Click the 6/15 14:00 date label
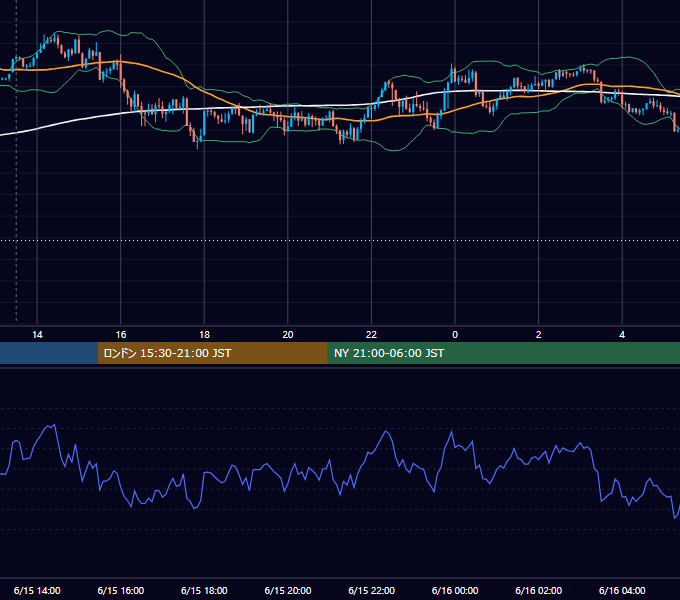Viewport: 680px width, 600px height. 37,590
